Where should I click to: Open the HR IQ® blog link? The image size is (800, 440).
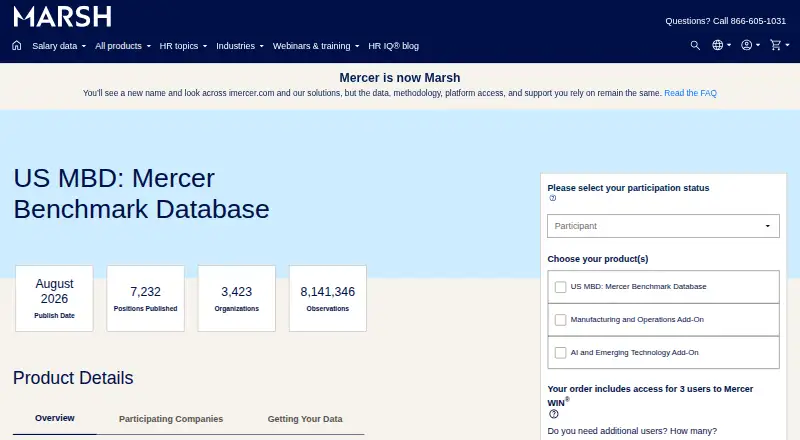[393, 46]
